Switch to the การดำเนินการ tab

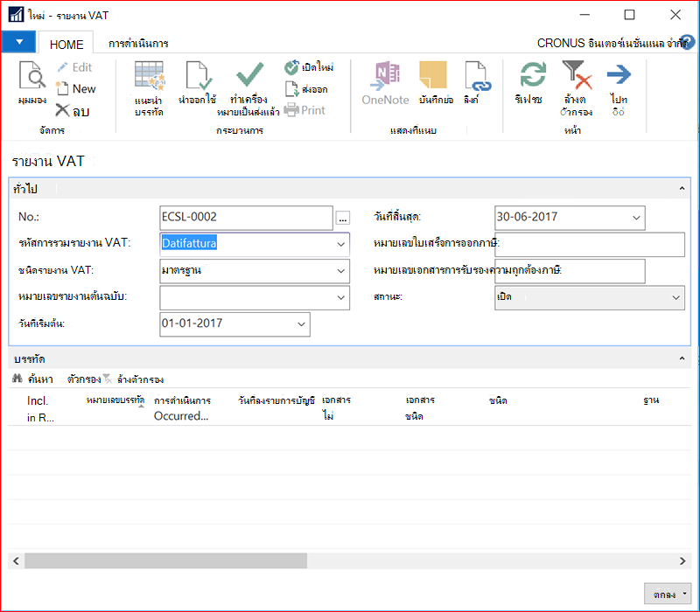click(138, 43)
